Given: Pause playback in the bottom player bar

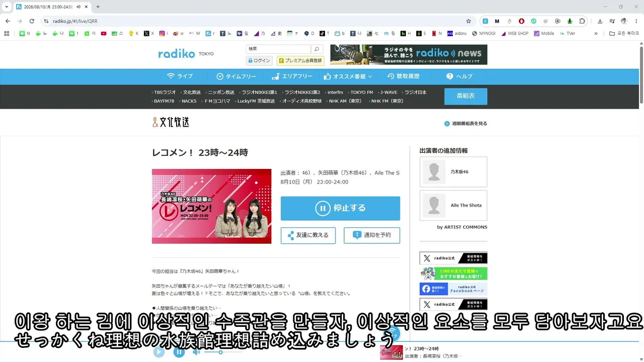Looking at the screenshot, I should coord(179,352).
